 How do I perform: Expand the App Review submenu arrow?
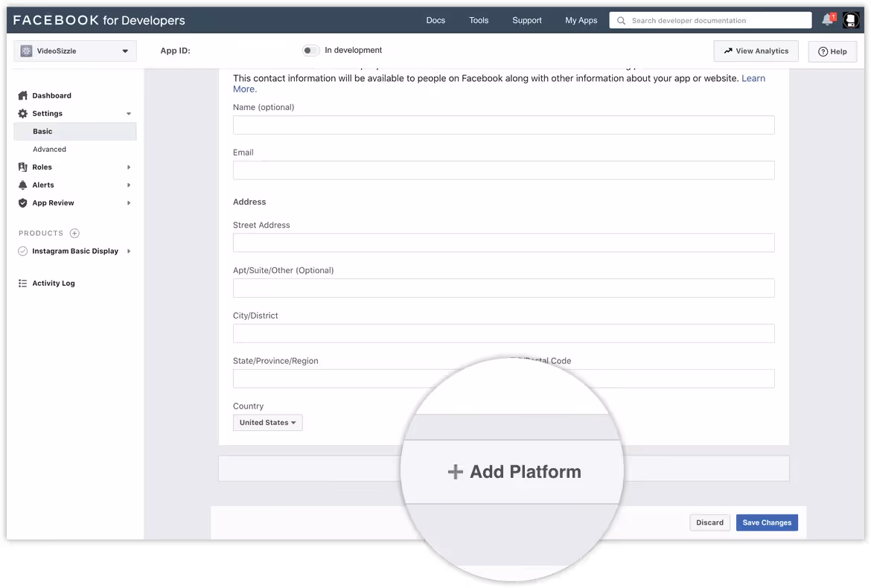(x=129, y=202)
